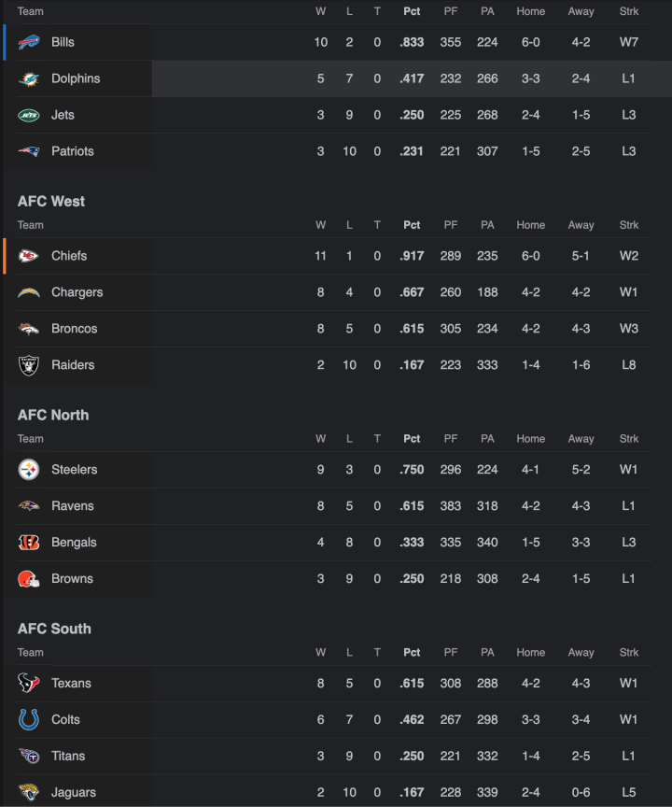Image resolution: width=672 pixels, height=807 pixels.
Task: Click the Texans team logo
Action: tap(29, 683)
